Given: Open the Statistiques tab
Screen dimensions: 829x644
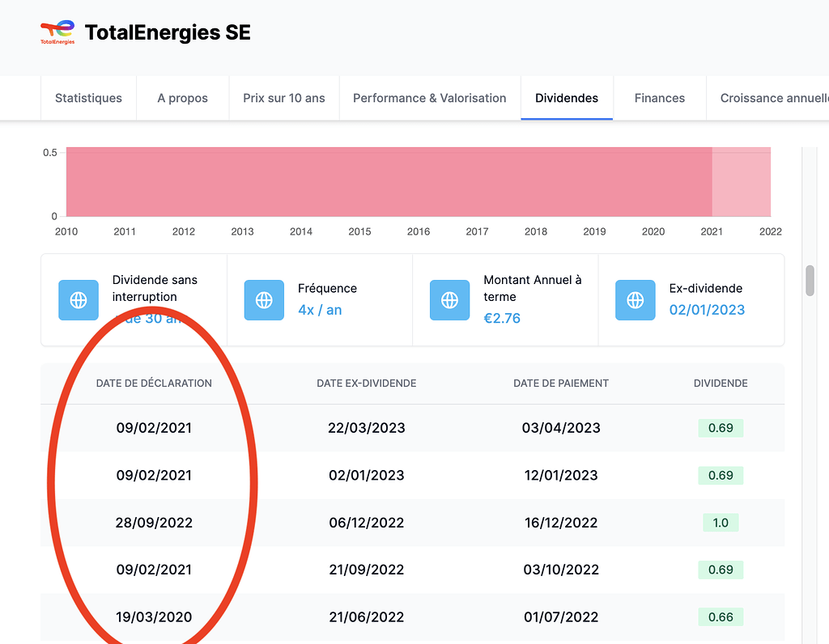Looking at the screenshot, I should 88,98.
